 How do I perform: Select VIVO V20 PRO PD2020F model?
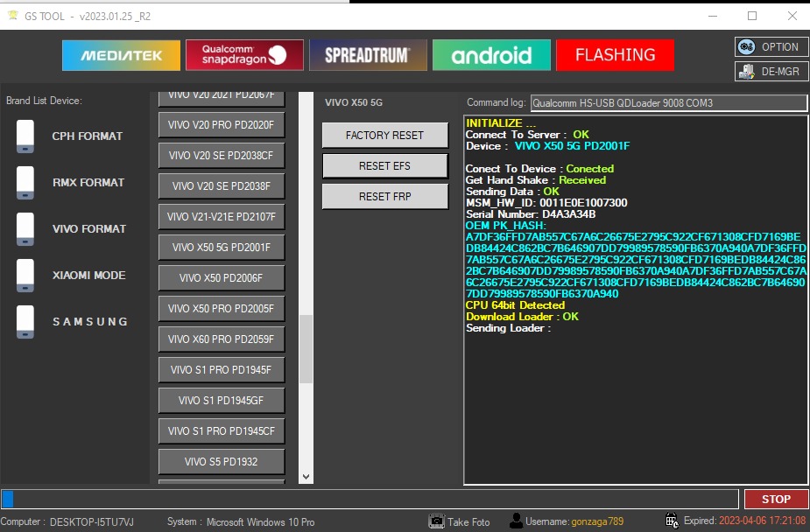221,125
